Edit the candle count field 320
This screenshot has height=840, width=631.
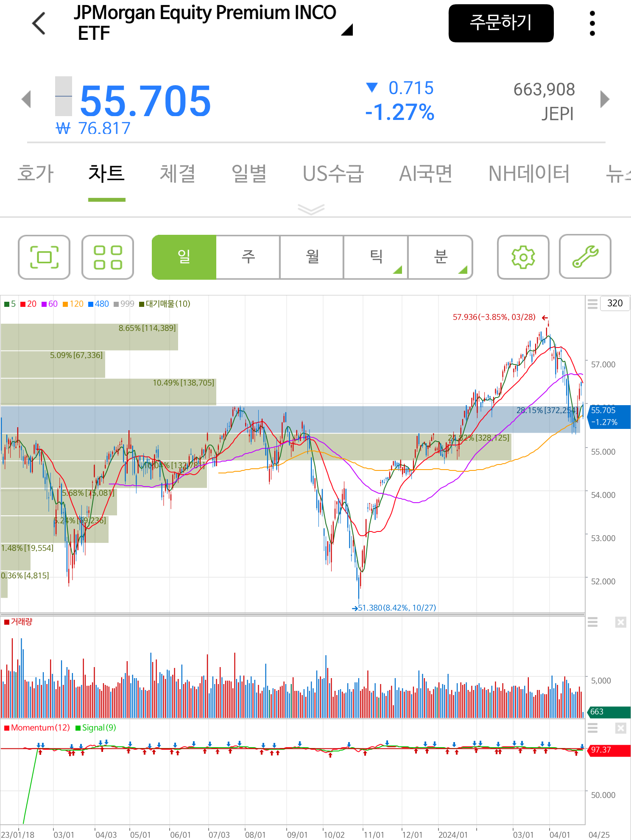pyautogui.click(x=615, y=303)
